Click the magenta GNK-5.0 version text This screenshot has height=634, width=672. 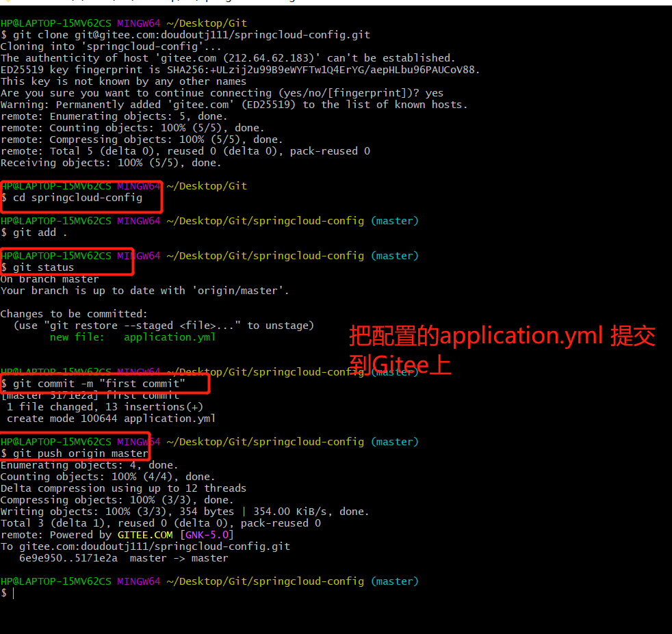click(x=207, y=535)
